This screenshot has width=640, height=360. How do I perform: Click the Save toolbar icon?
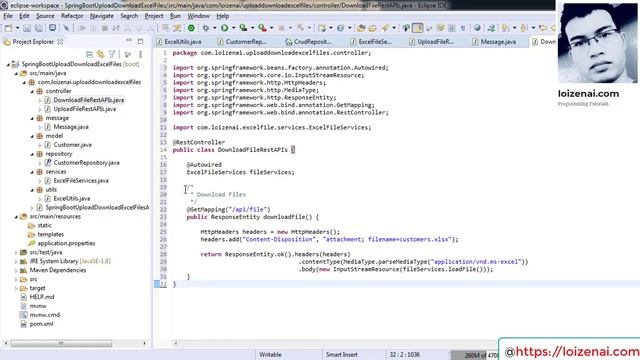[x=27, y=28]
